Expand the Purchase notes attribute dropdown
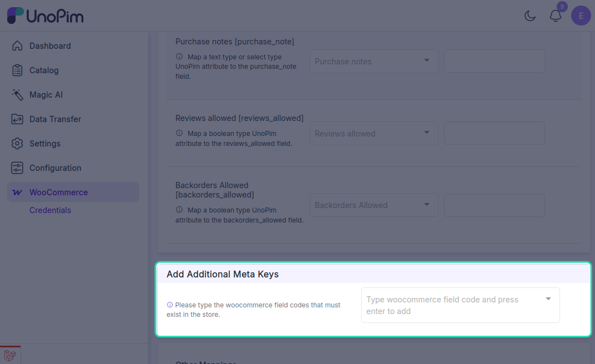The image size is (595, 364). click(x=374, y=61)
